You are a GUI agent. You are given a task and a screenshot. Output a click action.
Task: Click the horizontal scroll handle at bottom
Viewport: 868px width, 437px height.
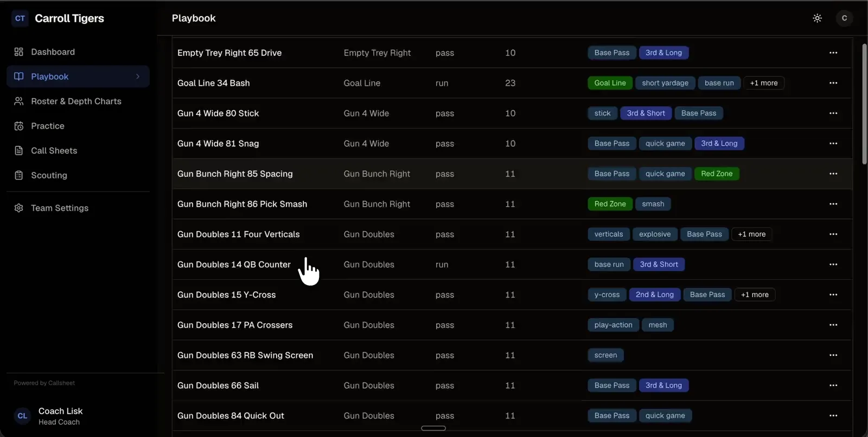[x=433, y=428]
